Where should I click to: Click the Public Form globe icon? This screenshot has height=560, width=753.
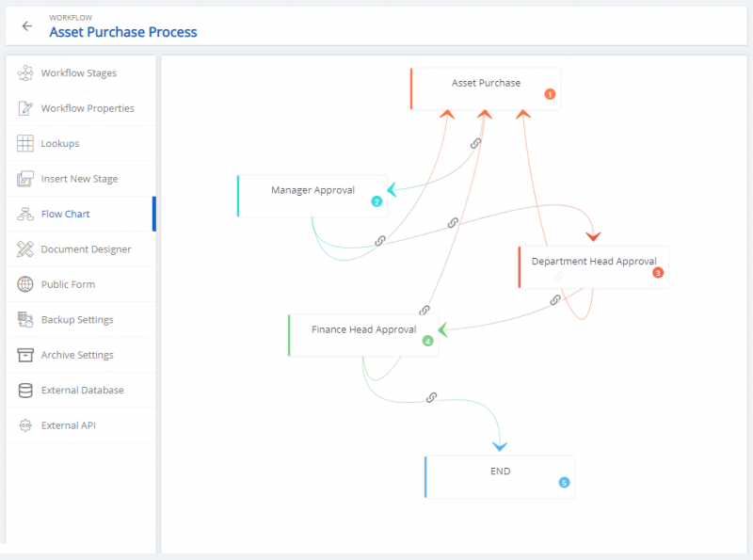point(24,284)
